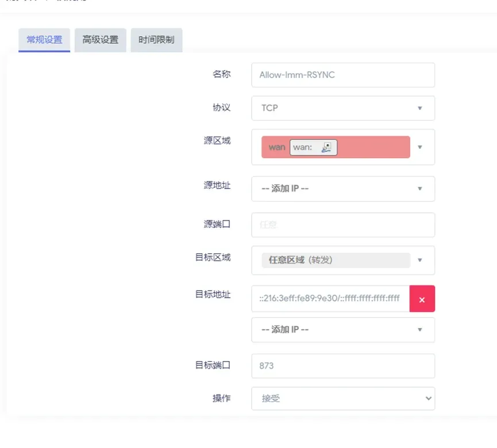
Task: Switch to the 常规设置 tab
Action: coord(44,40)
